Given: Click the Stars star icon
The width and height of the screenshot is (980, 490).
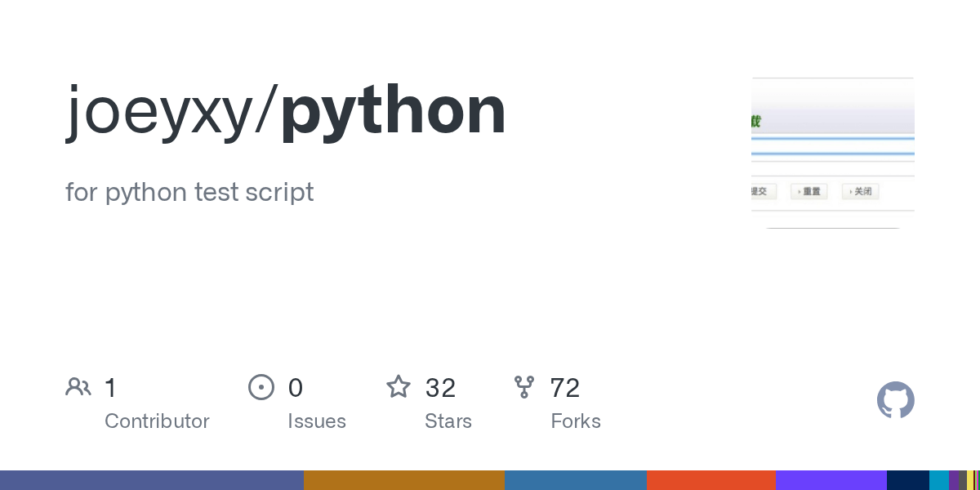Looking at the screenshot, I should pyautogui.click(x=399, y=387).
